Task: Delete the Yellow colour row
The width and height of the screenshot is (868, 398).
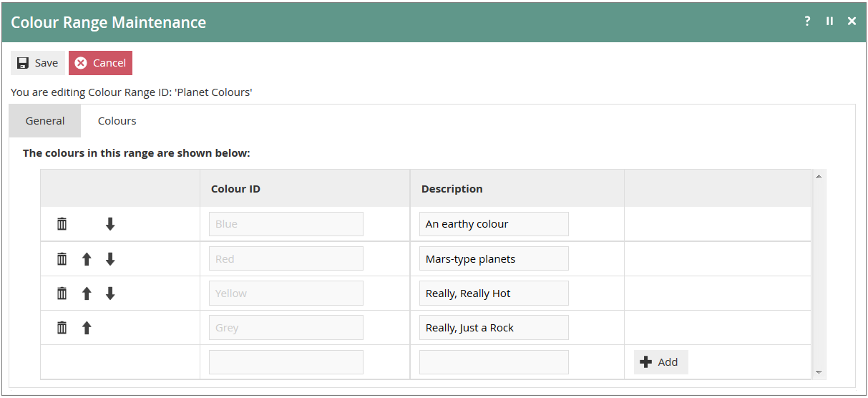Action: tap(62, 293)
